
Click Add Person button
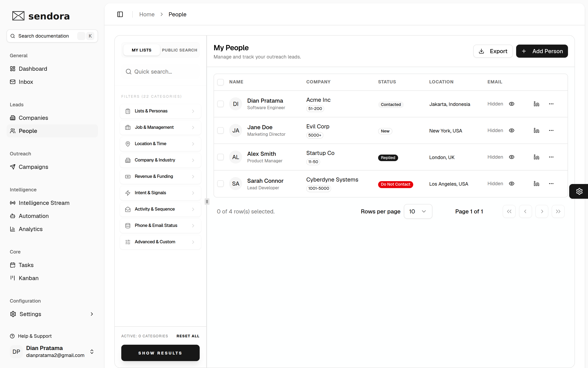point(542,51)
